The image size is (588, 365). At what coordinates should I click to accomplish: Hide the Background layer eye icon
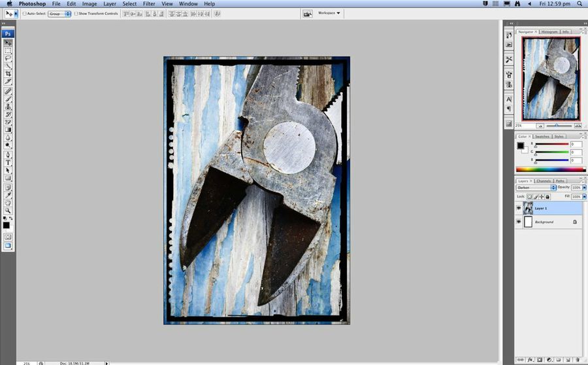click(519, 222)
